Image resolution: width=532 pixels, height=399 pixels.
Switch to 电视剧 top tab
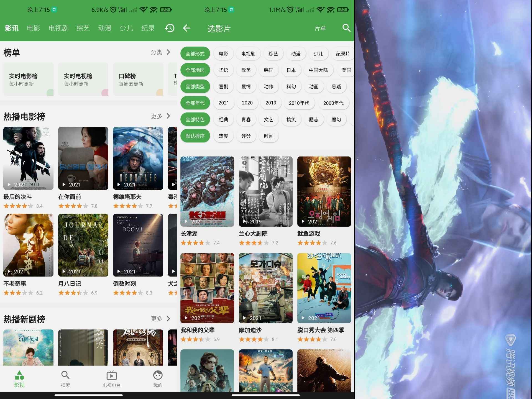[58, 28]
